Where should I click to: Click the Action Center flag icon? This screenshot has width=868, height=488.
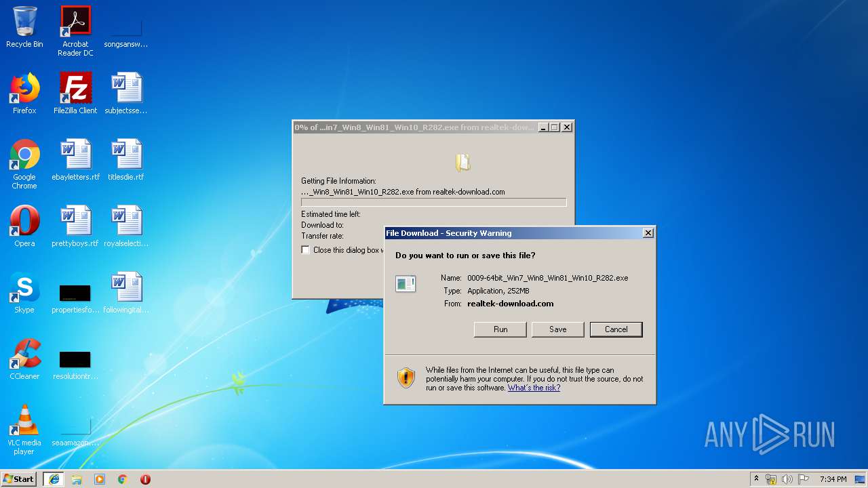[x=804, y=479]
